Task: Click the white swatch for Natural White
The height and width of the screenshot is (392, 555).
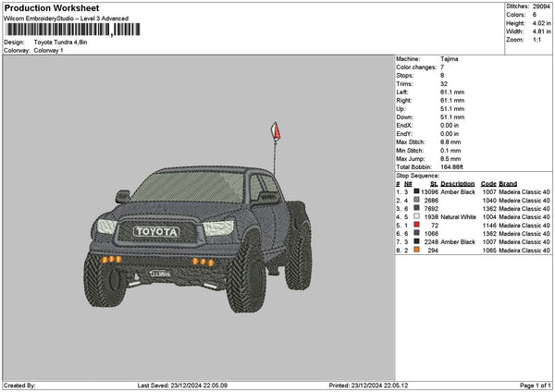Action: 416,216
